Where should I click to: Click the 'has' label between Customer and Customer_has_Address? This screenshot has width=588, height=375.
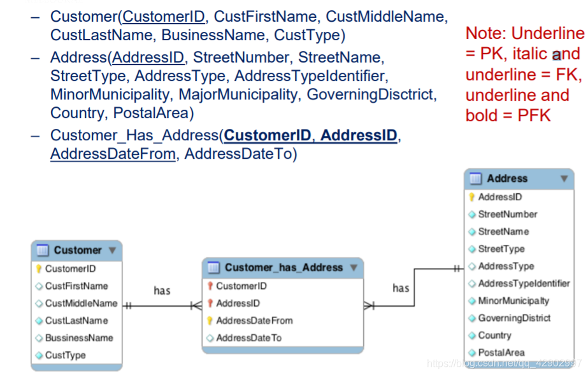tap(162, 291)
